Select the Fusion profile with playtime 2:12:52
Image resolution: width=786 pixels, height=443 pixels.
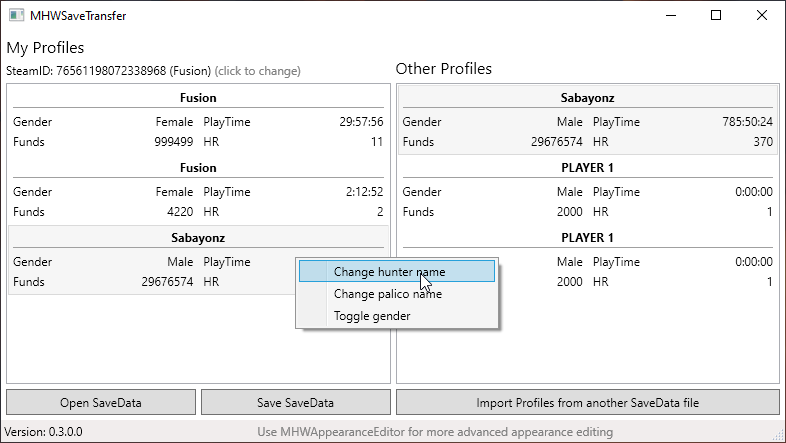199,190
